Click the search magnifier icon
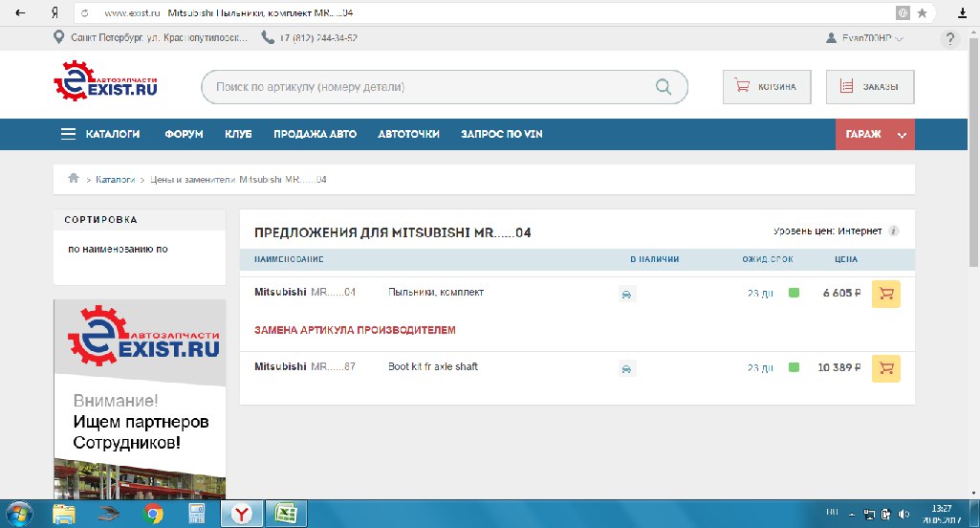 point(664,86)
